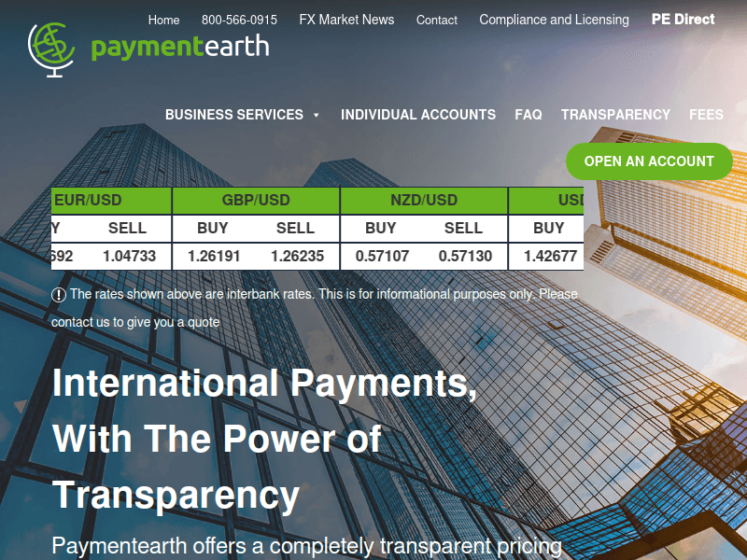Click the NZD/USD BUY rate 0.57107
This screenshot has height=560, width=747.
click(380, 255)
